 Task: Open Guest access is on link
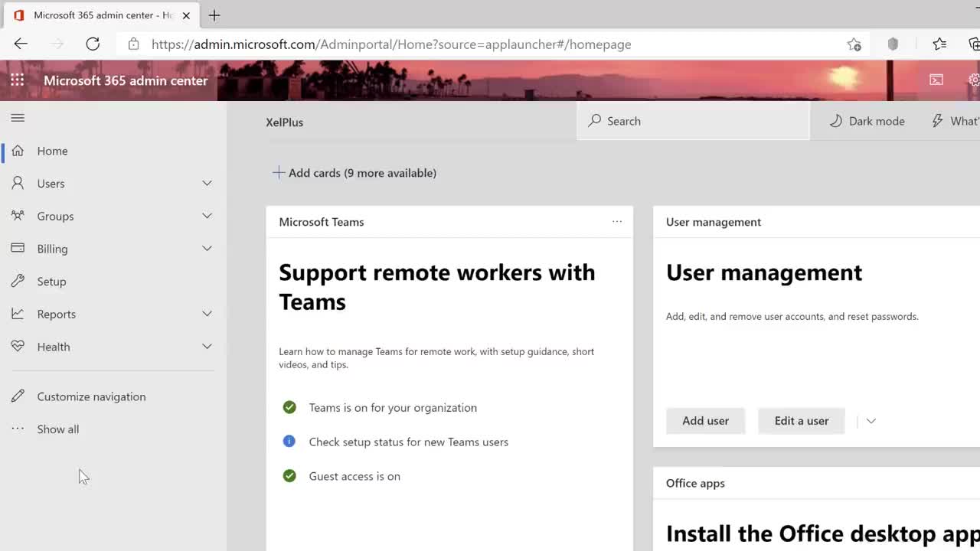(354, 476)
